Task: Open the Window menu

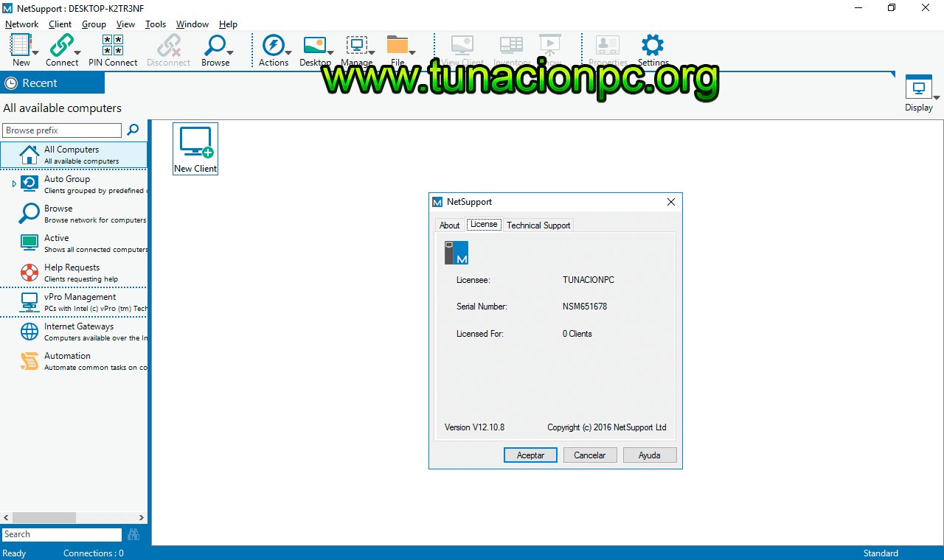Action: [x=192, y=24]
